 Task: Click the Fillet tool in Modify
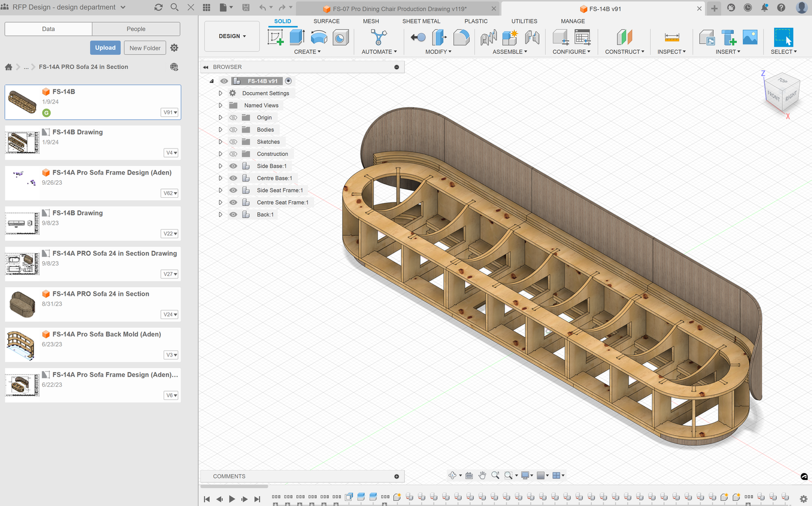point(461,37)
